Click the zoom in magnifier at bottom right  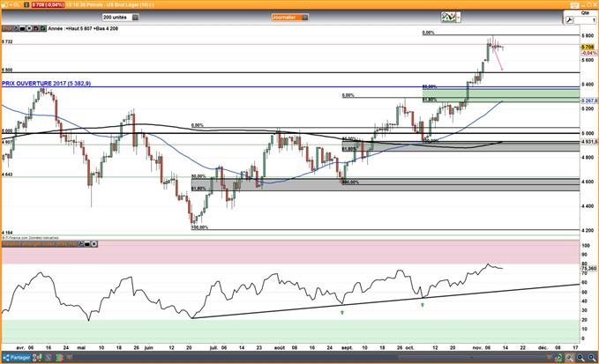click(592, 358)
